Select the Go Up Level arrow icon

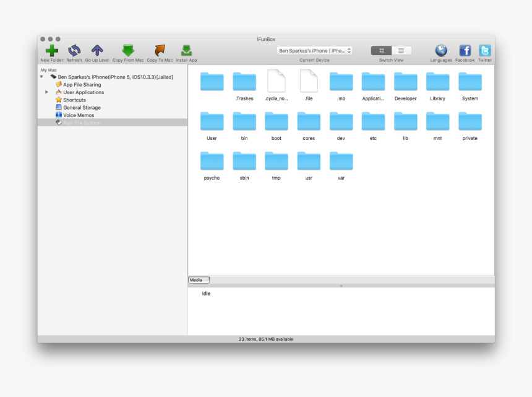(96, 50)
